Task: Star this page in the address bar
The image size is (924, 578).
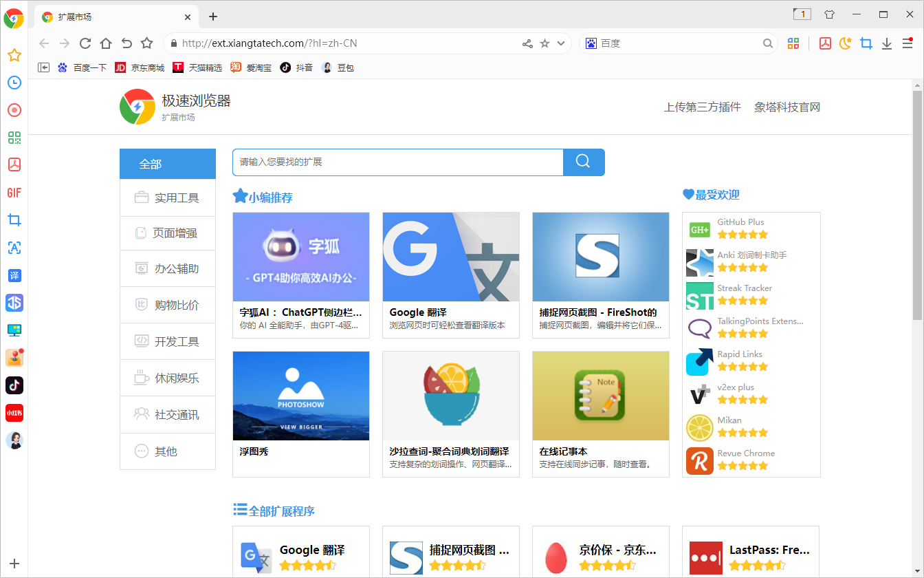Action: coord(544,43)
